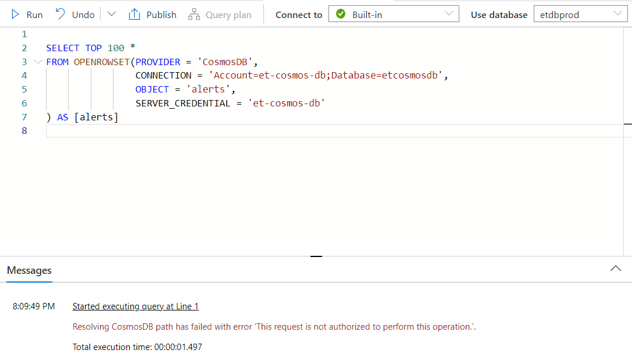Select the CosmosDB error message text
Screen dimensions: 632x364
273,326
